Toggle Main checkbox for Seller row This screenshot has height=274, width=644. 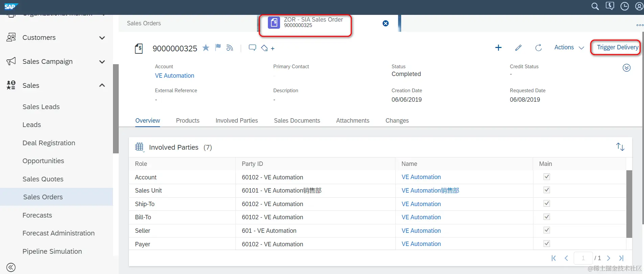(x=547, y=230)
